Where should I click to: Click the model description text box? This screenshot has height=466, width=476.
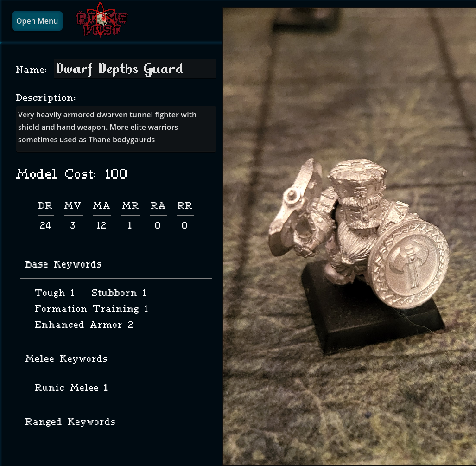116,129
